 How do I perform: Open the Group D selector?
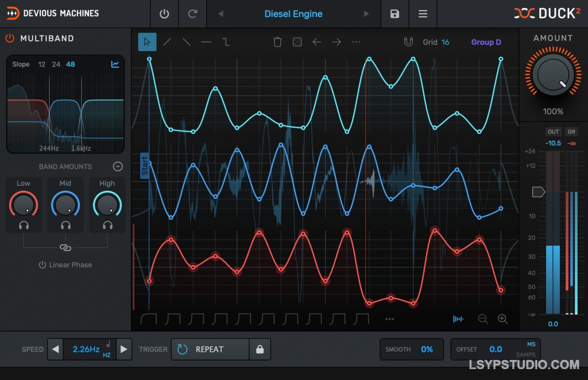coord(486,42)
